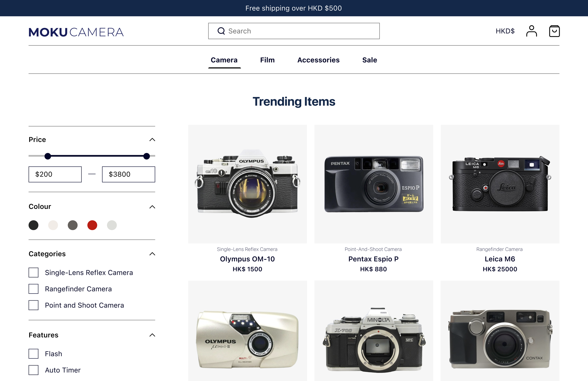Screen dimensions: 588x381
Task: Click the search magnifier icon
Action: pos(221,31)
